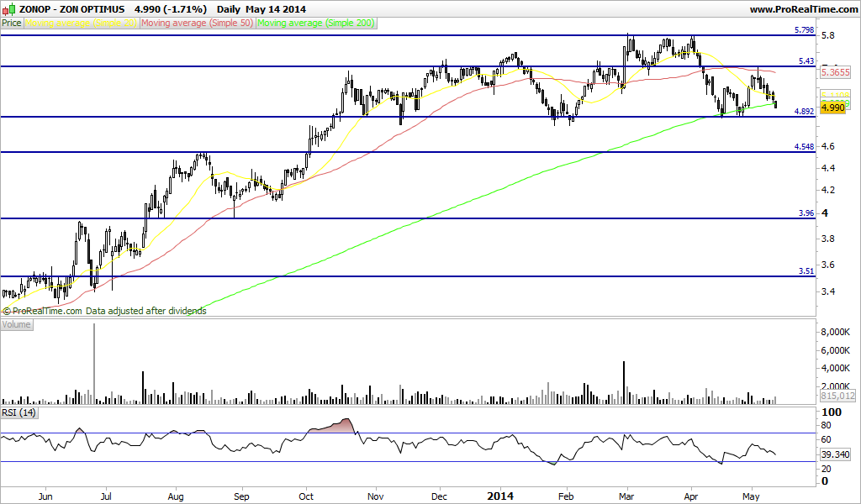Click the 'Data adjusted after dividends' notice
The width and height of the screenshot is (861, 504).
[146, 311]
